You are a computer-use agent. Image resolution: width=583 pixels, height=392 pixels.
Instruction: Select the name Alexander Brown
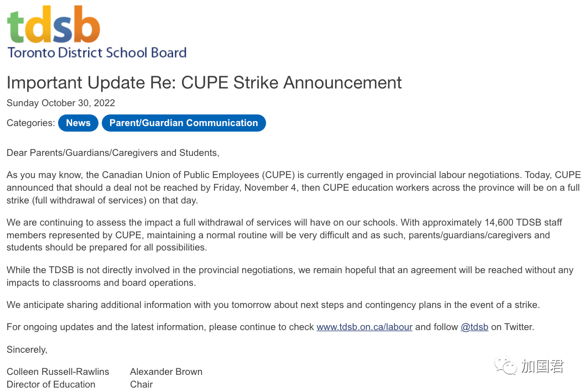pyautogui.click(x=166, y=372)
